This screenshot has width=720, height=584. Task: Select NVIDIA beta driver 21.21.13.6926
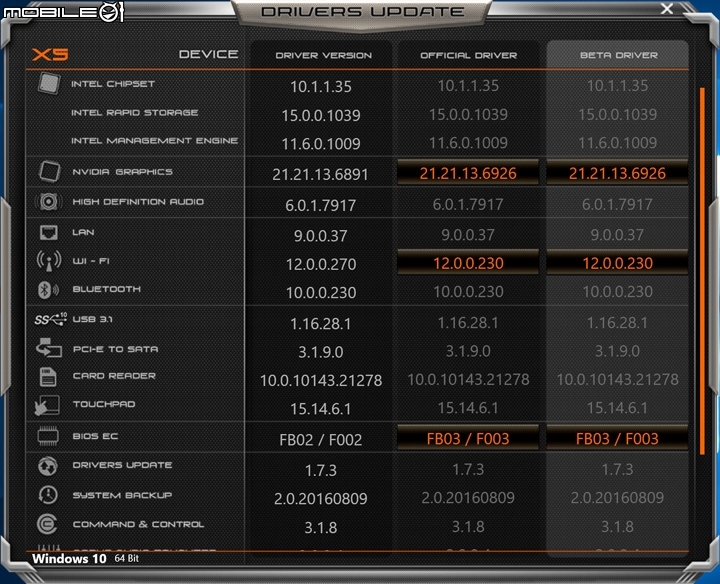tap(617, 173)
